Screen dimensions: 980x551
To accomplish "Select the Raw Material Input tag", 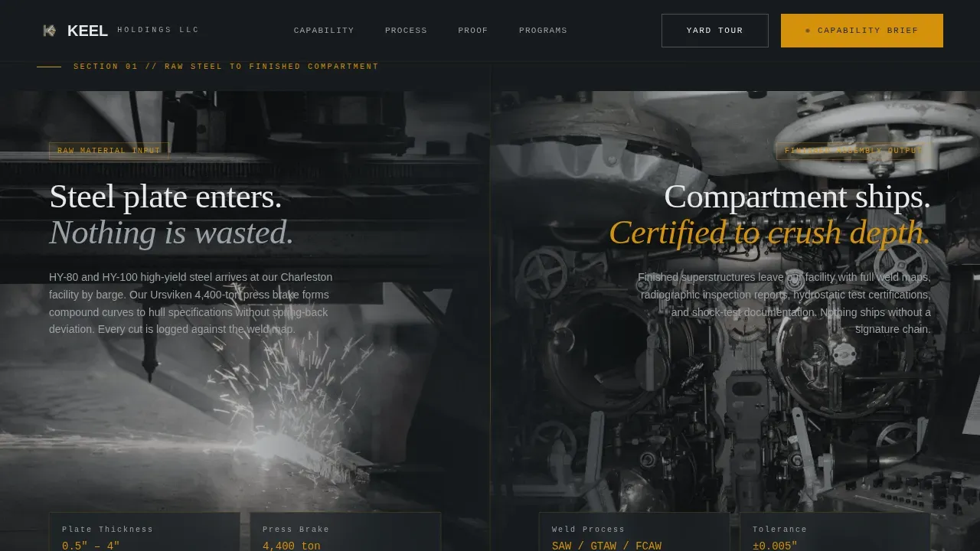I will pyautogui.click(x=109, y=151).
